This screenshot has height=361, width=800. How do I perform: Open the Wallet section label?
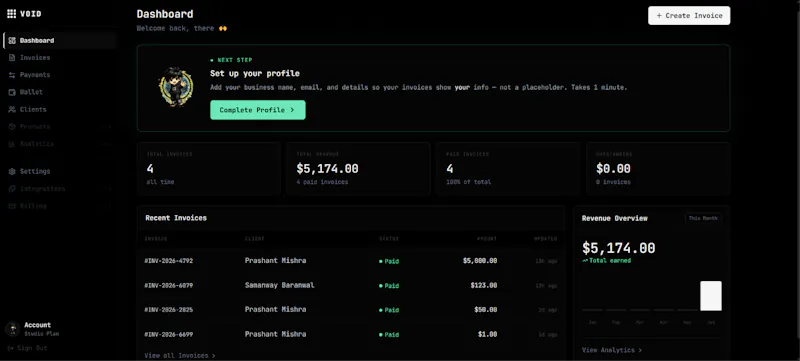click(32, 92)
